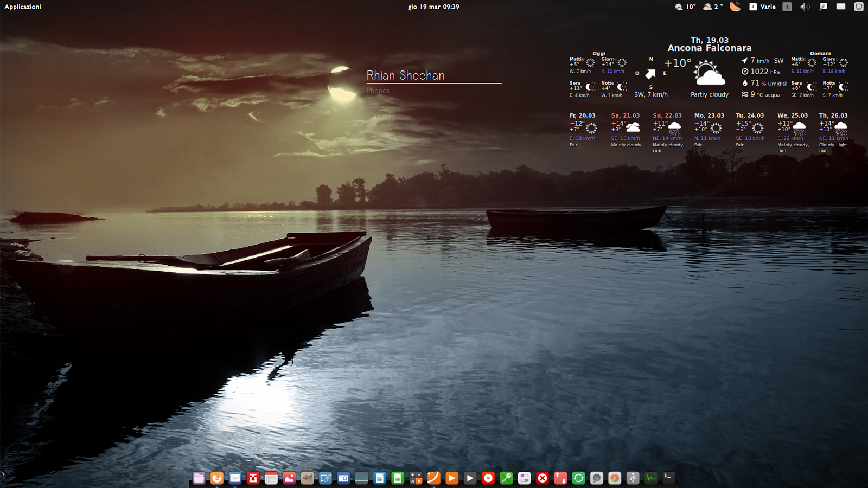The image size is (868, 488).
Task: Click the wind compass arrow
Action: coord(650,74)
